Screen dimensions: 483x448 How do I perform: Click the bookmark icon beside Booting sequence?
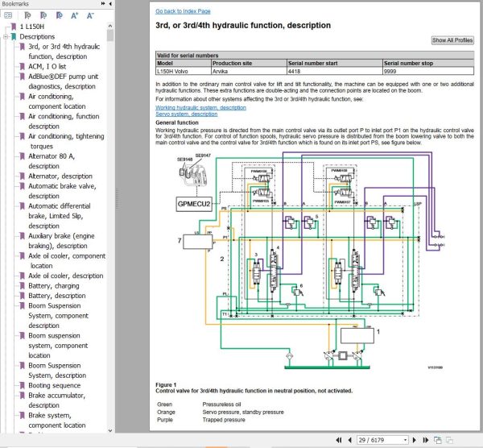click(23, 385)
